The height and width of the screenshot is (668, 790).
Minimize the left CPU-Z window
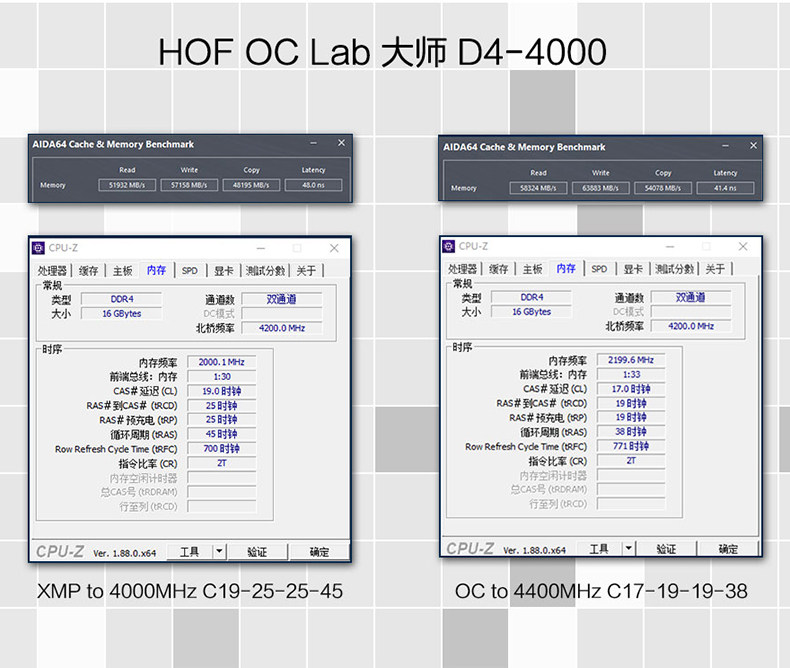(x=261, y=248)
